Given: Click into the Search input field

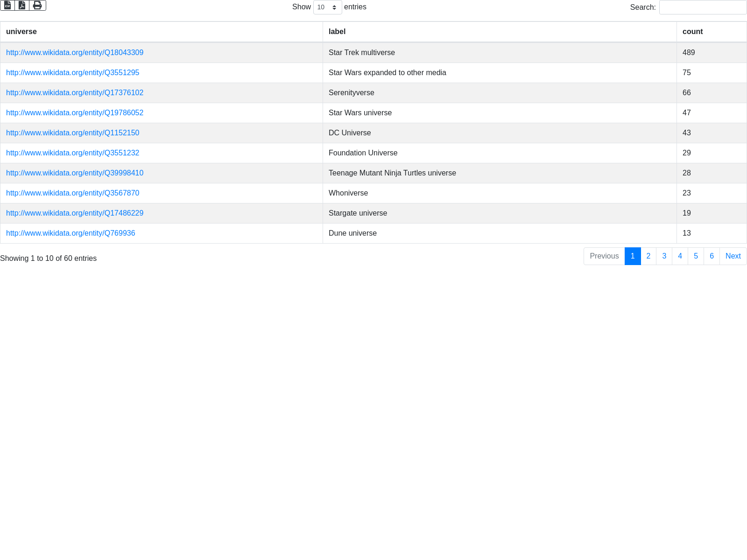Looking at the screenshot, I should coord(703,7).
